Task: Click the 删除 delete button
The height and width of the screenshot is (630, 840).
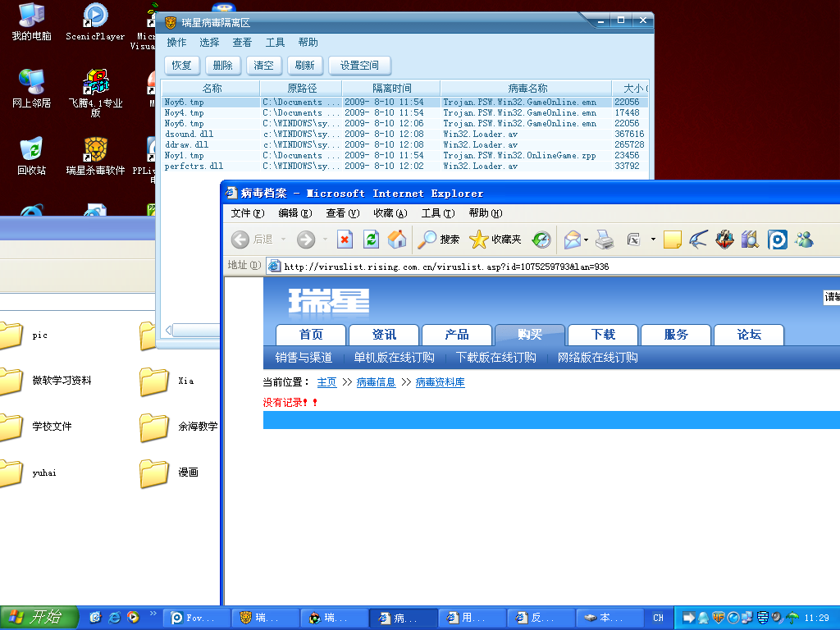Action: [223, 66]
